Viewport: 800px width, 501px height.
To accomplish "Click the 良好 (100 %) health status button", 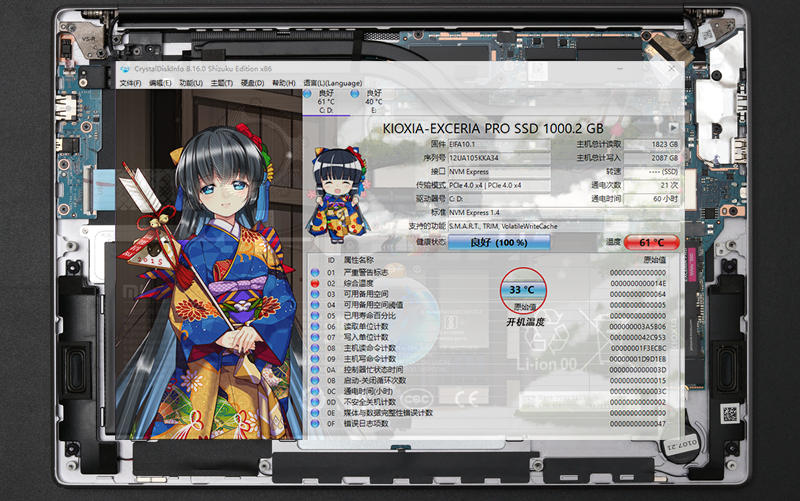I will (499, 242).
